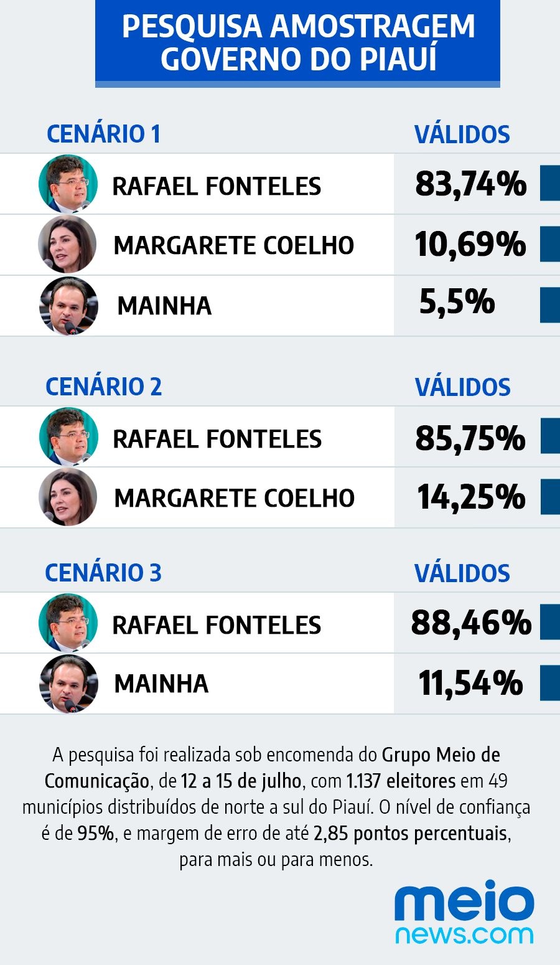Click the Pesquisa Amostragem title banner
Screen dimensions: 560x965
click(x=297, y=43)
